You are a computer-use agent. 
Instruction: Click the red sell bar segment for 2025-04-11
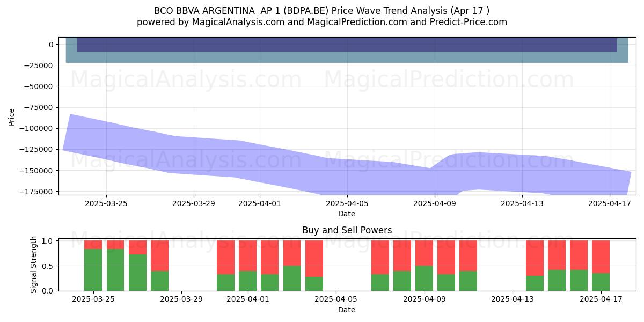pos(468,255)
